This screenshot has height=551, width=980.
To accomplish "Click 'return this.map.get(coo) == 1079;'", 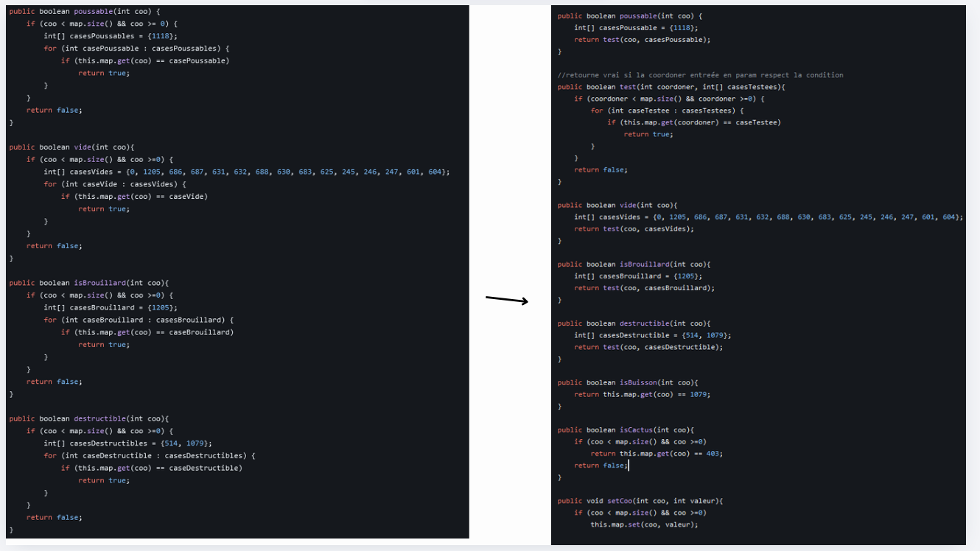I will [x=642, y=393].
